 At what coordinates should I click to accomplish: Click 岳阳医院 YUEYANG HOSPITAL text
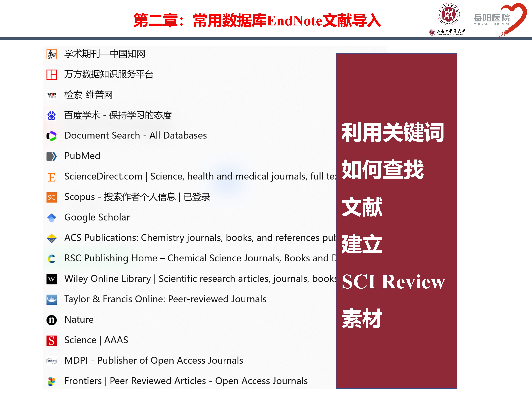click(x=492, y=20)
